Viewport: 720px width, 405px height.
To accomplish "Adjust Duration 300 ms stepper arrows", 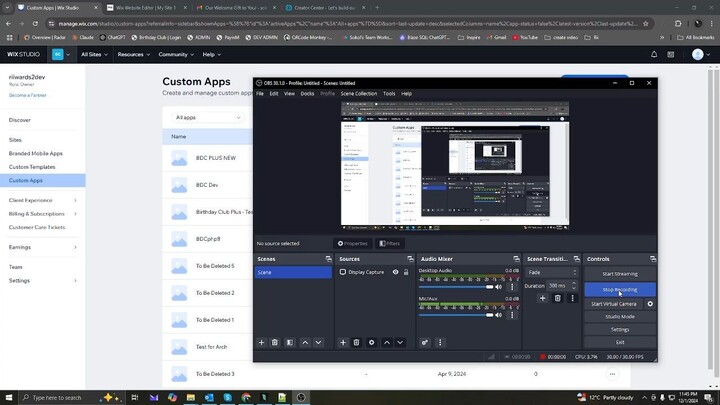I will pyautogui.click(x=574, y=286).
